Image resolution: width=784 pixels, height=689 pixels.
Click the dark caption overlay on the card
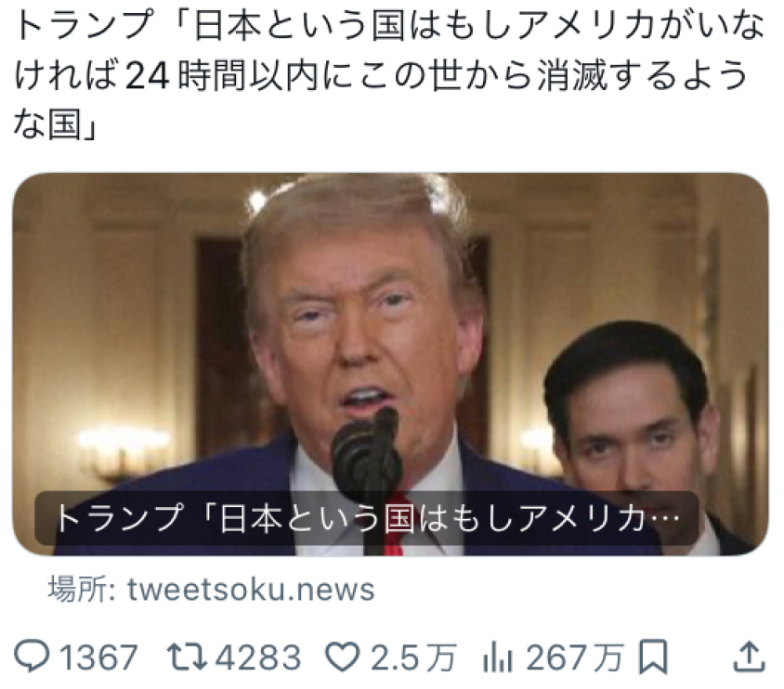(x=367, y=518)
